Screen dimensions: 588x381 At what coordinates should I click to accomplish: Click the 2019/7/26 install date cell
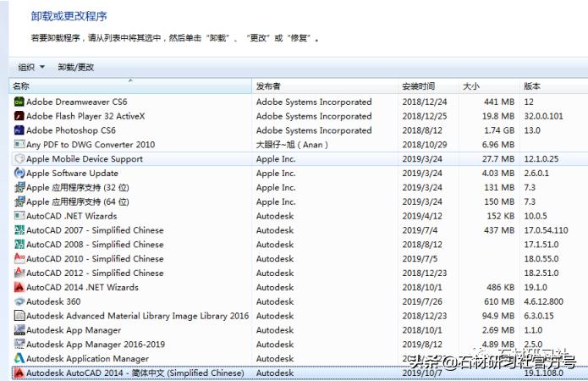[x=422, y=301]
